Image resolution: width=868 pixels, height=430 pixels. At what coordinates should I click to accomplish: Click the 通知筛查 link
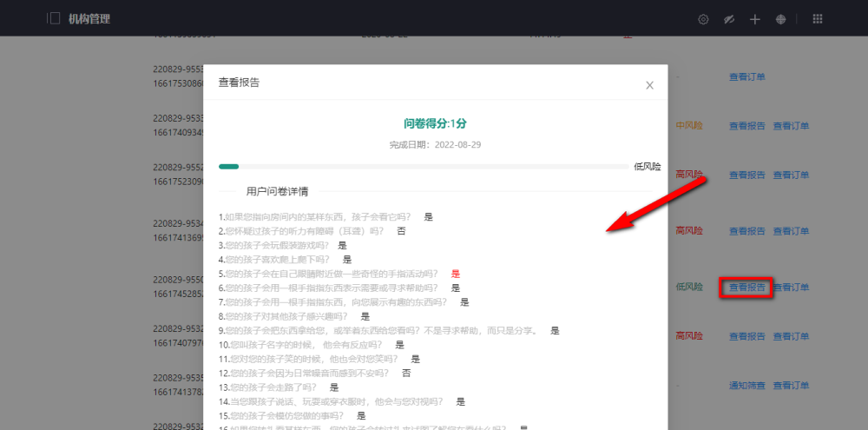point(746,385)
